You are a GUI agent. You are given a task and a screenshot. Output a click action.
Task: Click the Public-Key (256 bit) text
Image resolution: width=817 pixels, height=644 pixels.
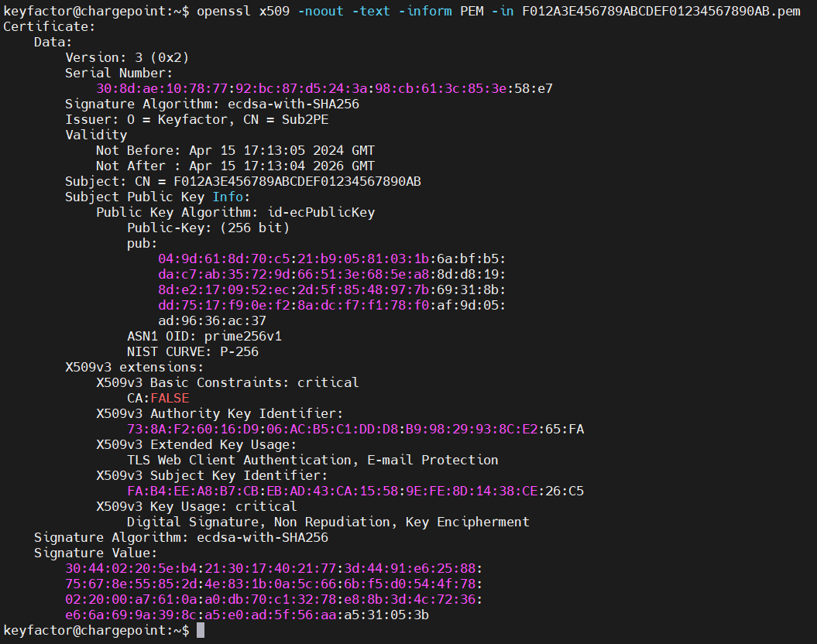pyautogui.click(x=208, y=228)
